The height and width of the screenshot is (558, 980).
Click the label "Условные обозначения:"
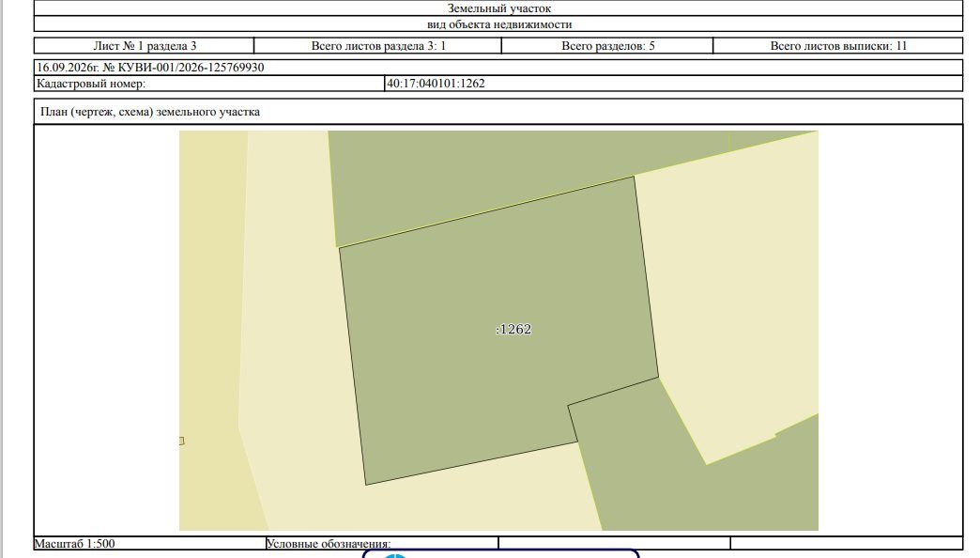pyautogui.click(x=329, y=544)
